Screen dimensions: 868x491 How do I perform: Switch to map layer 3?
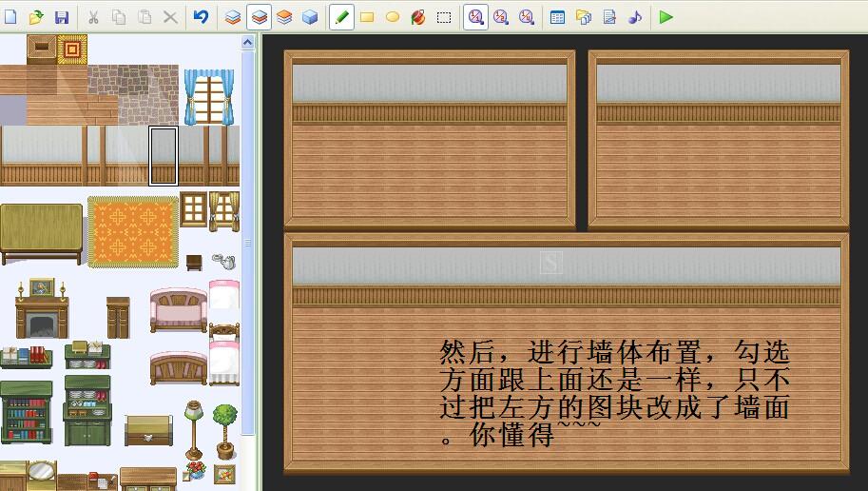click(x=284, y=17)
